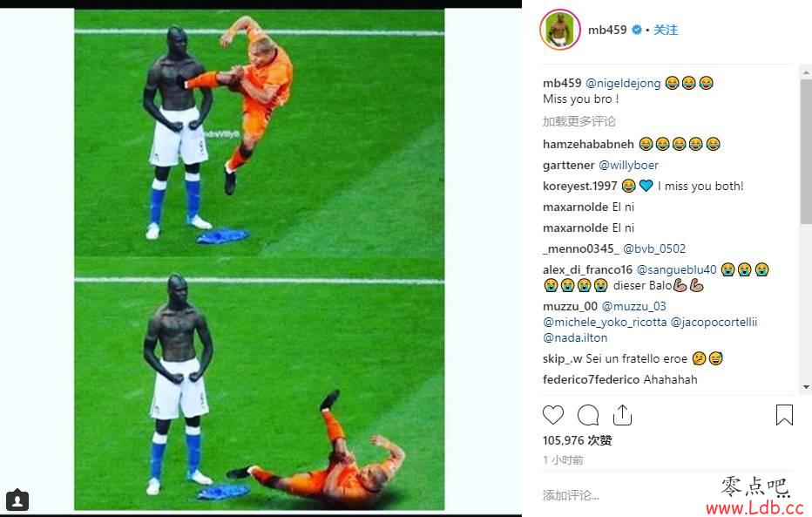Viewport: 812px width, 517px height.
Task: Click the verified badge beside mb459
Action: coord(637,30)
